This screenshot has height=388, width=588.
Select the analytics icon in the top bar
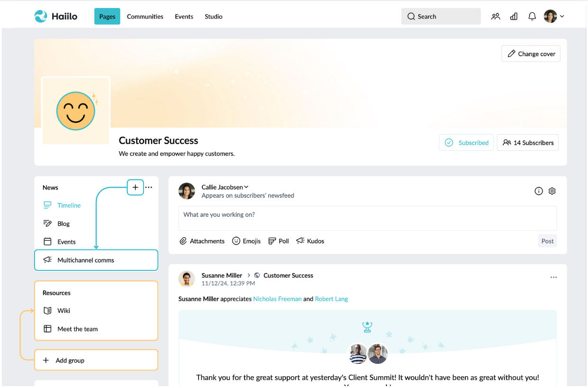[514, 16]
